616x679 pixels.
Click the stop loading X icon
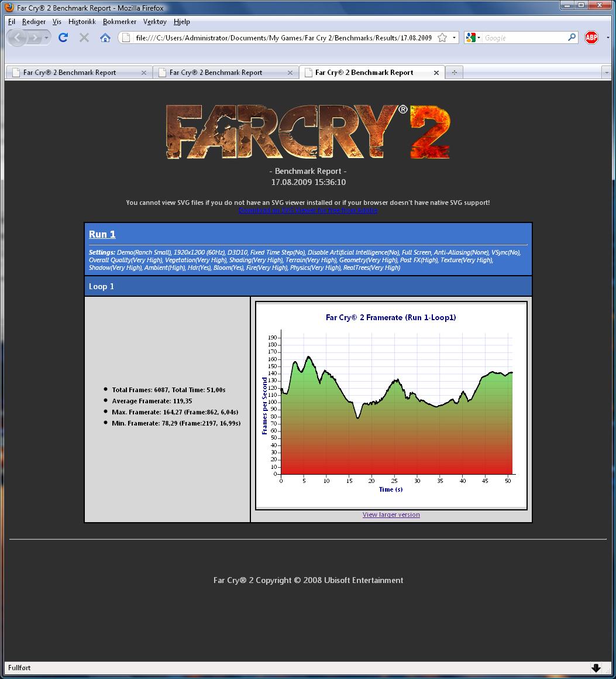(x=84, y=37)
